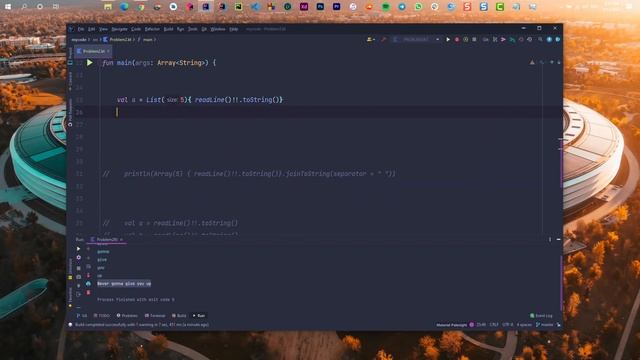The image size is (640, 360).
Task: Open the Edit menu
Action: (x=91, y=29)
